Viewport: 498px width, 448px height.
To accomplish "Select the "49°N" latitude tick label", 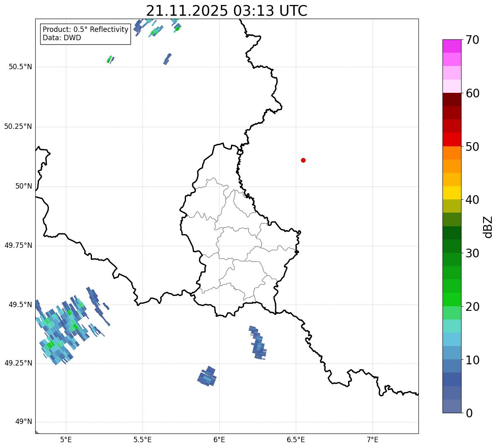I will pos(23,422).
